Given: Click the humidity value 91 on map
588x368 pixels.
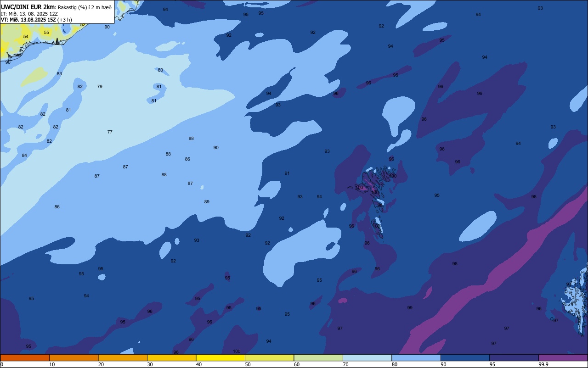Looking at the screenshot, I should 287,173.
